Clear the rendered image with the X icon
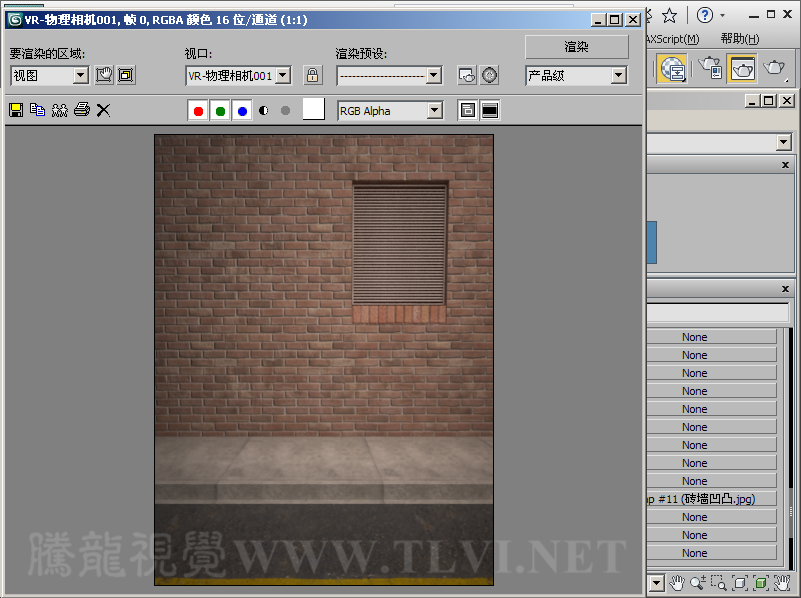 coord(103,110)
